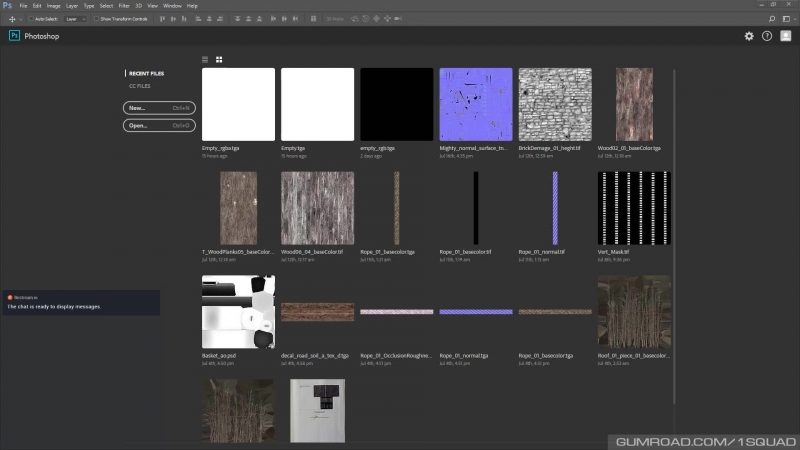Select the 3D pan mode icon
800x450 pixels.
[377, 19]
